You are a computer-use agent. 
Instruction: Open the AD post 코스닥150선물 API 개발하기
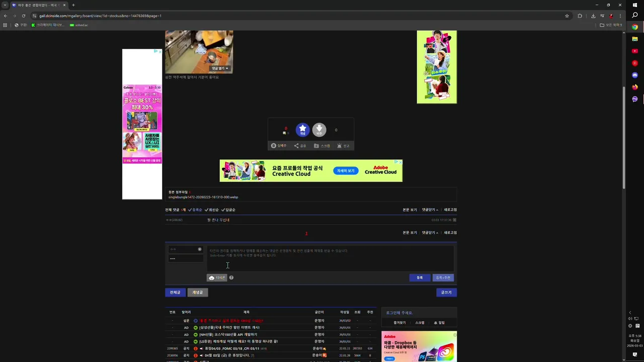click(228, 334)
